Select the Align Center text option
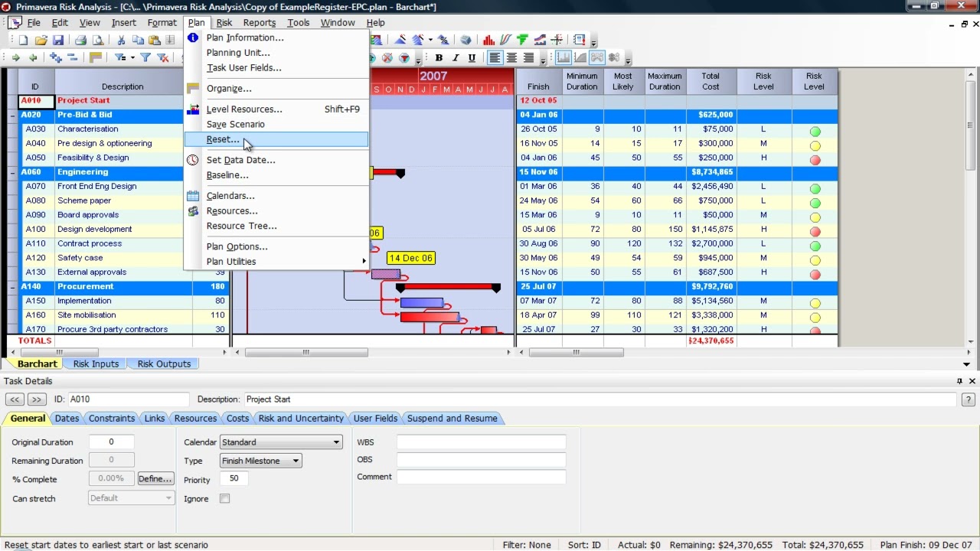Screen dimensions: 980x551 (511, 57)
